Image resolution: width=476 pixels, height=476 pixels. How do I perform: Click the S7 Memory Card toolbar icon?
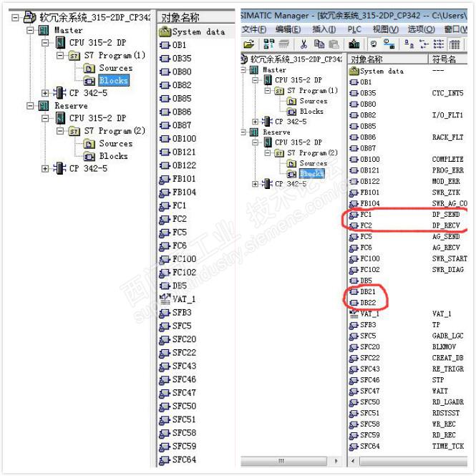[x=283, y=44]
